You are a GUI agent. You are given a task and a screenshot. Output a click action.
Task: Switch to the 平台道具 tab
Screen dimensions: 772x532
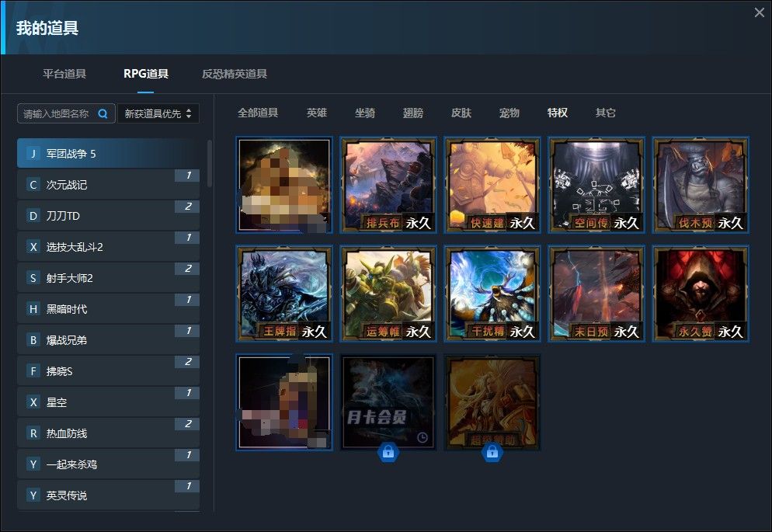64,74
